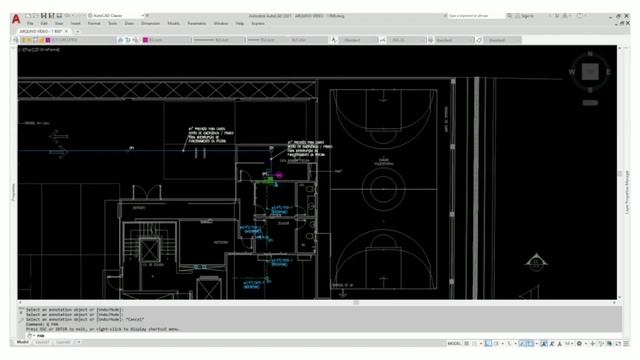Click the Multileader Style icon
The width and height of the screenshot is (640, 360).
click(x=479, y=40)
